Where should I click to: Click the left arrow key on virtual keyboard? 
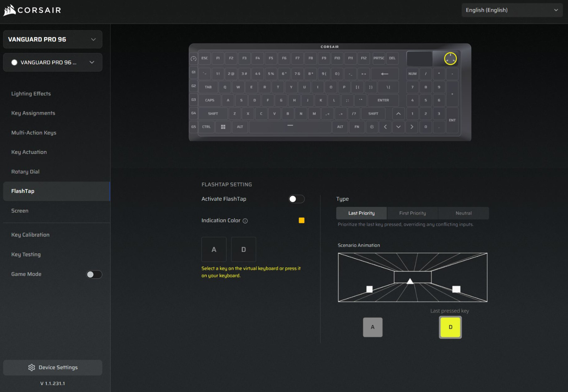pos(385,127)
